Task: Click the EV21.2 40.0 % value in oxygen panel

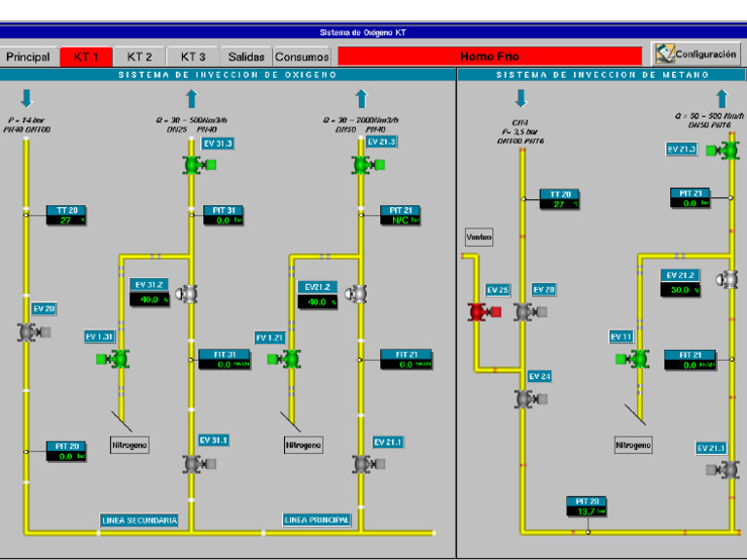Action: pyautogui.click(x=317, y=302)
